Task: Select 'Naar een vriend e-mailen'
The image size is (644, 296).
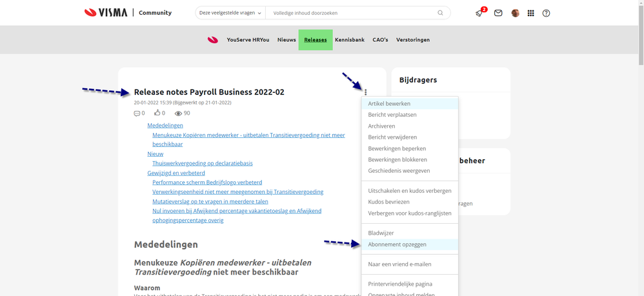Action: tap(410, 264)
